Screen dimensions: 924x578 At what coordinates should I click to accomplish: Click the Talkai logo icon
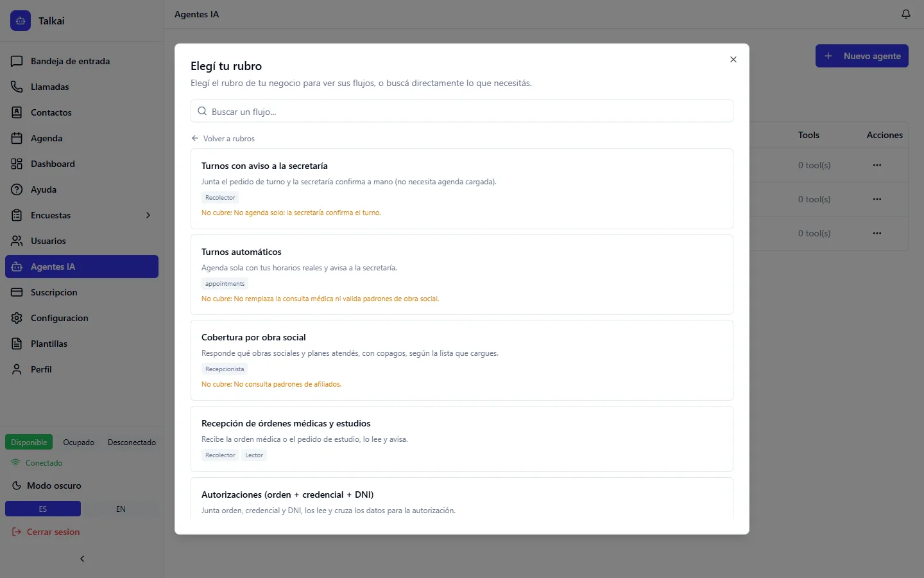coord(21,21)
